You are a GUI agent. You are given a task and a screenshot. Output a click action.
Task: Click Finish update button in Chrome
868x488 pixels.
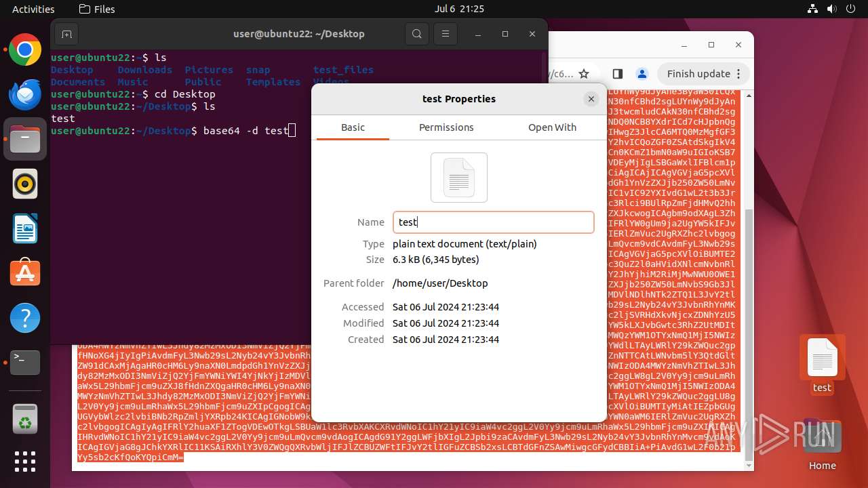coord(705,74)
